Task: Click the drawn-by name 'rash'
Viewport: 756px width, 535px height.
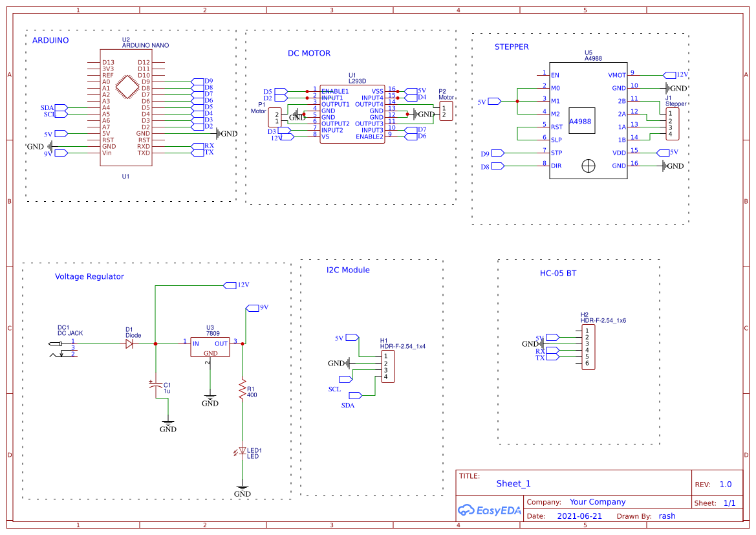Action: [667, 516]
